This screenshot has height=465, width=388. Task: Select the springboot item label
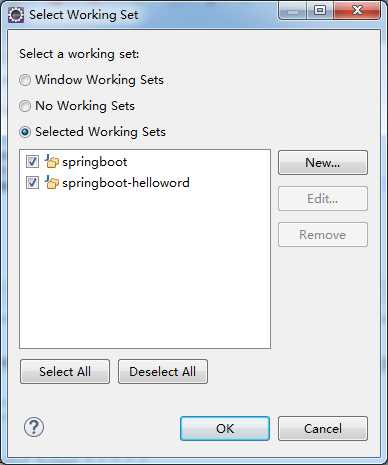[x=95, y=162]
